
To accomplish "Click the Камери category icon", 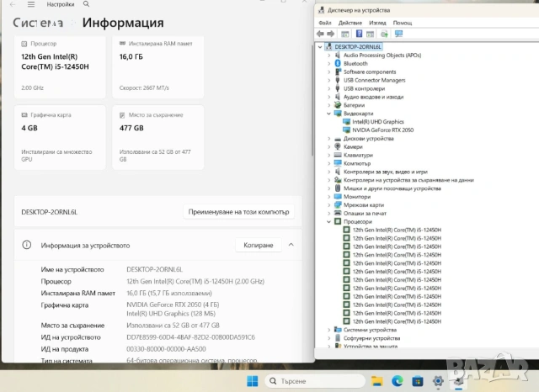I will pos(338,146).
